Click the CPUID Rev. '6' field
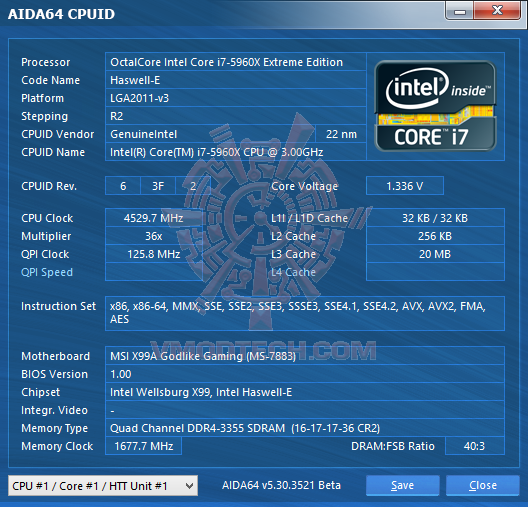Viewport: 528px width, 507px height. [x=123, y=186]
